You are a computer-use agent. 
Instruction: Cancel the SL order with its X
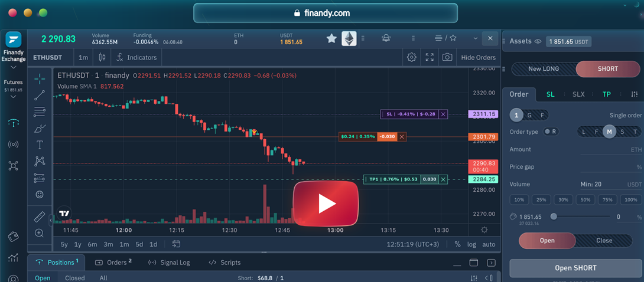(443, 114)
